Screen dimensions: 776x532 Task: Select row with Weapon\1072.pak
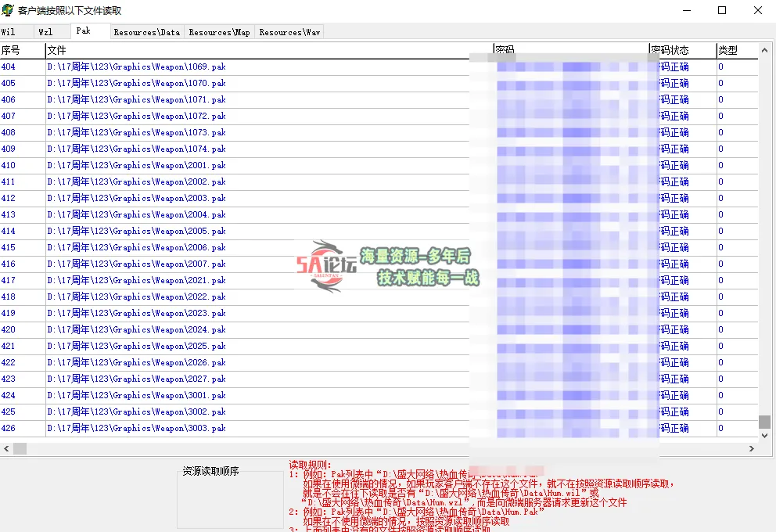(379, 116)
